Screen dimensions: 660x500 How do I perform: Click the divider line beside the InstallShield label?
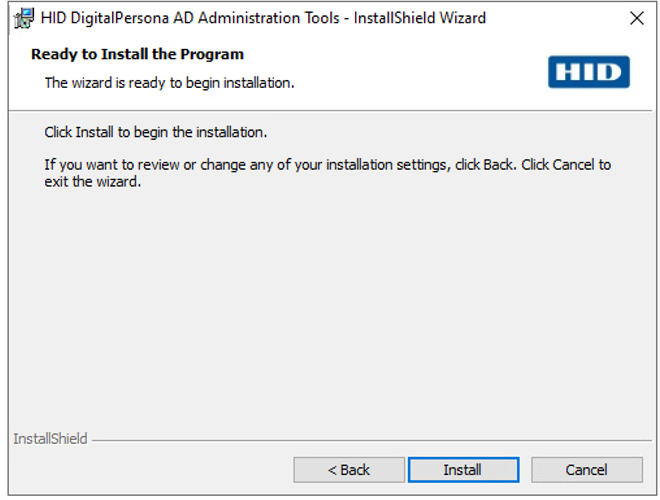click(370, 439)
